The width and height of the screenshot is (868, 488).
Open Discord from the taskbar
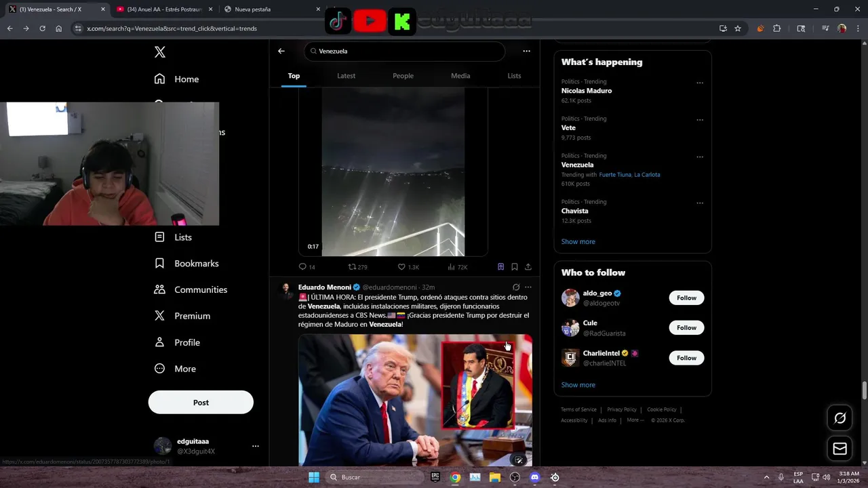(535, 477)
